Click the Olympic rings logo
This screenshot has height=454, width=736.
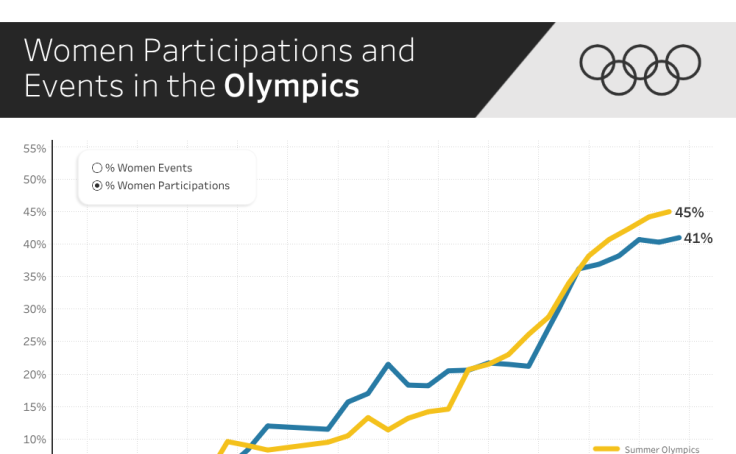click(641, 69)
